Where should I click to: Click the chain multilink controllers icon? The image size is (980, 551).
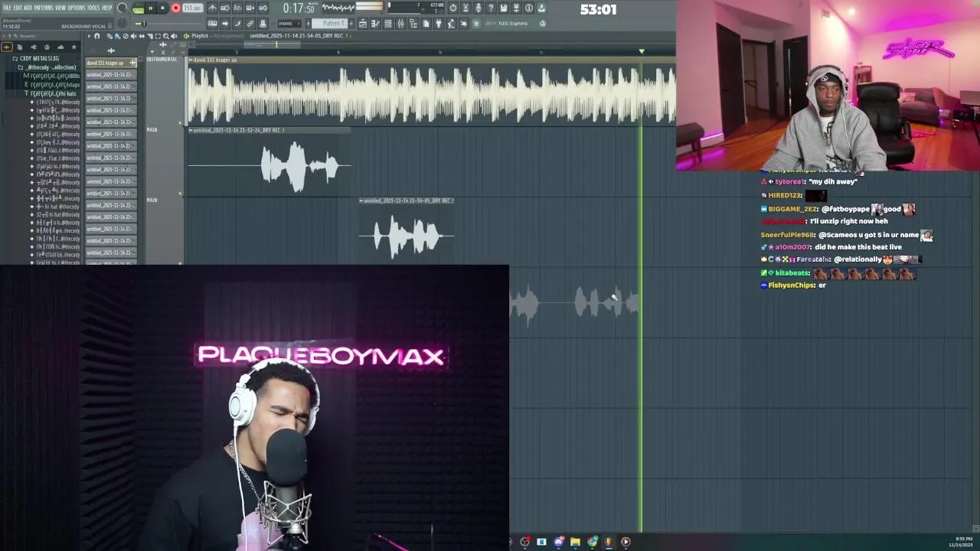(x=250, y=24)
